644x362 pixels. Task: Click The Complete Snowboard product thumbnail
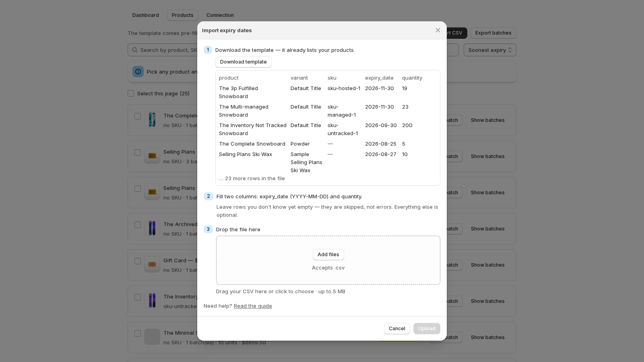(152, 120)
